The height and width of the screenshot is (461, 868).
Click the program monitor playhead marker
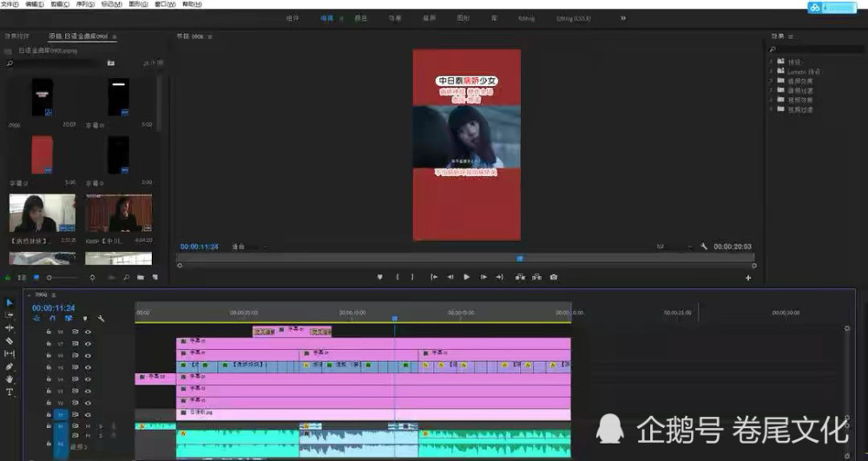pos(519,259)
